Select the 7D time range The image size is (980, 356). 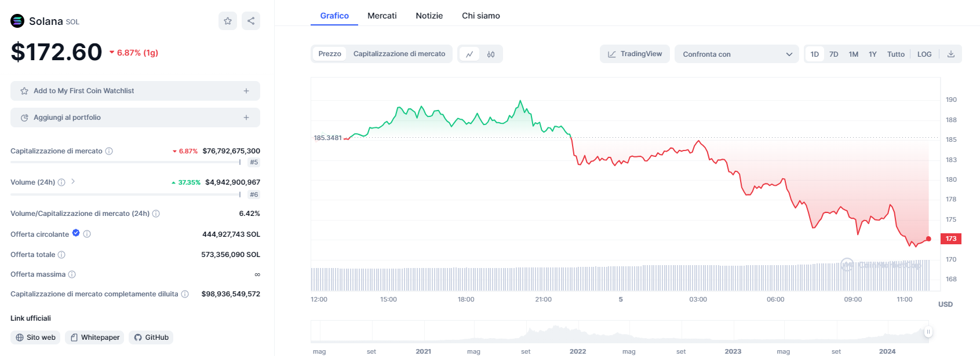coord(833,54)
